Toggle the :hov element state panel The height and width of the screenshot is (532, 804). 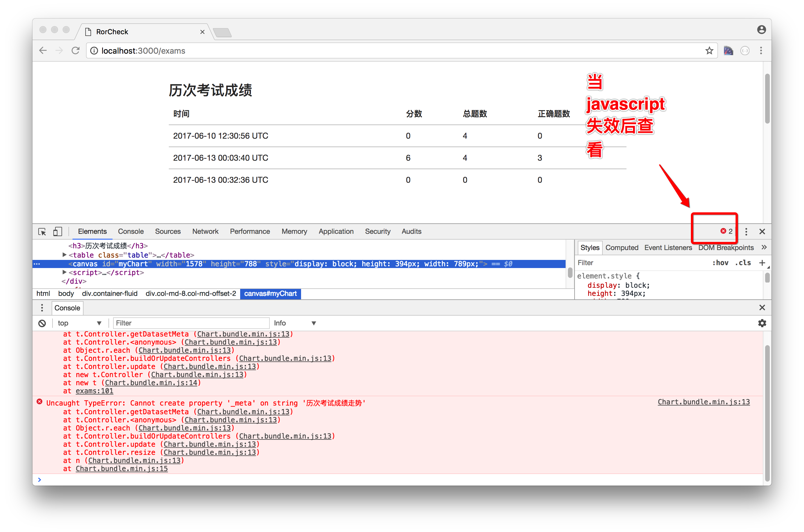click(720, 263)
